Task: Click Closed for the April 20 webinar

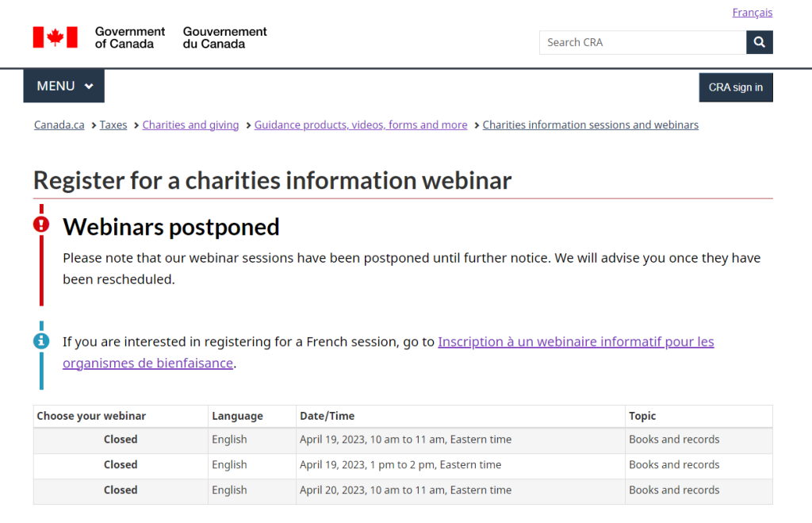Action: point(121,490)
